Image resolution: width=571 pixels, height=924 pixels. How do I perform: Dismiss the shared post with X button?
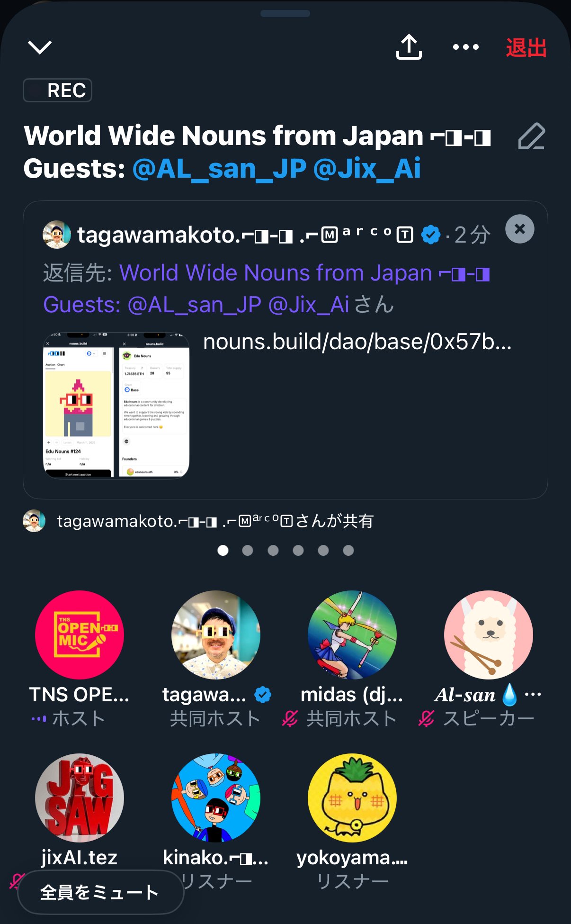[520, 229]
